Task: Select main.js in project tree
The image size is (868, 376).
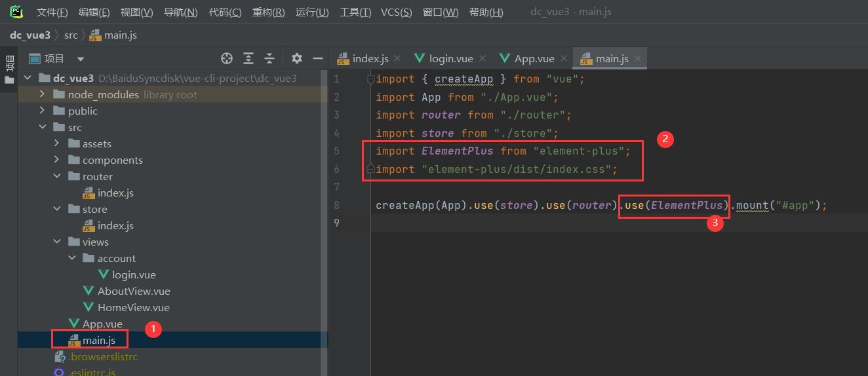Action: [99, 340]
